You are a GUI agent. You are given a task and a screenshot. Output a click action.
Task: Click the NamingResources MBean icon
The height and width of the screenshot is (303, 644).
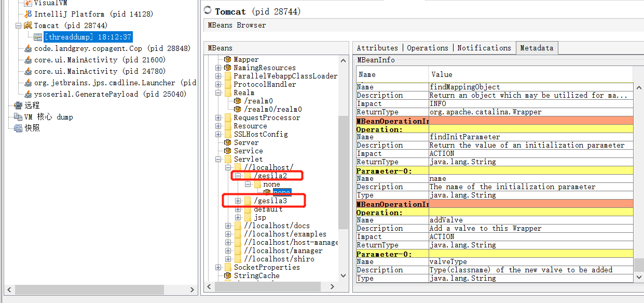click(x=227, y=68)
